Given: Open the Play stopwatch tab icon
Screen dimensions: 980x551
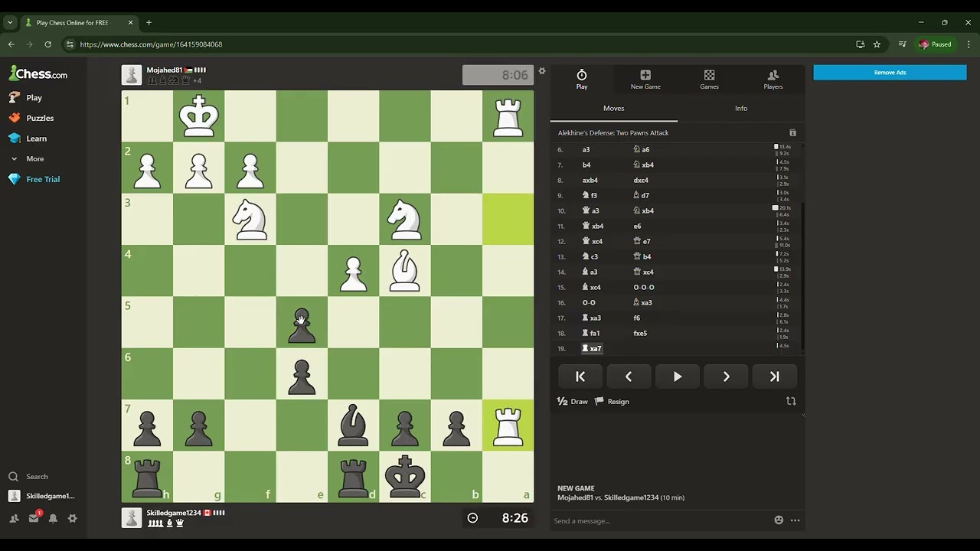Looking at the screenshot, I should click(581, 74).
